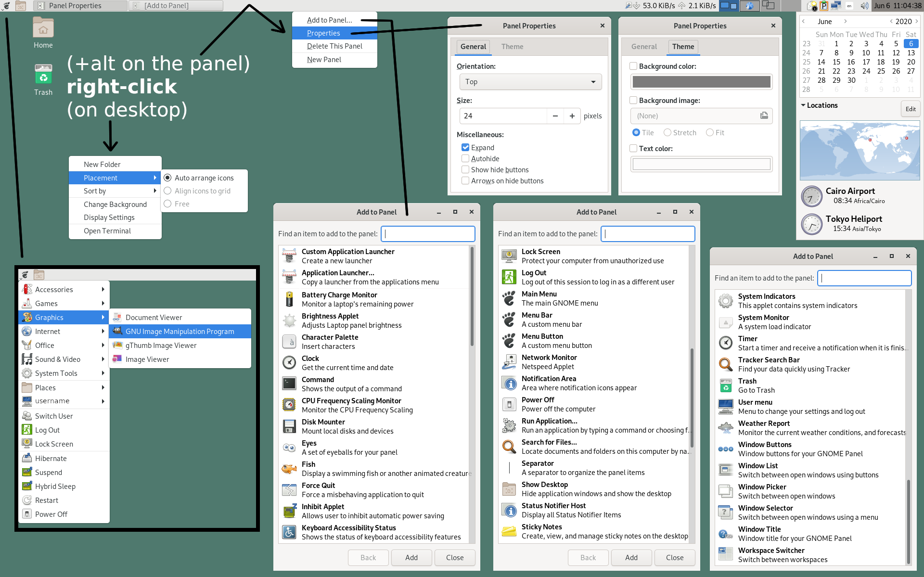Click the Eyes applet icon

point(289,448)
